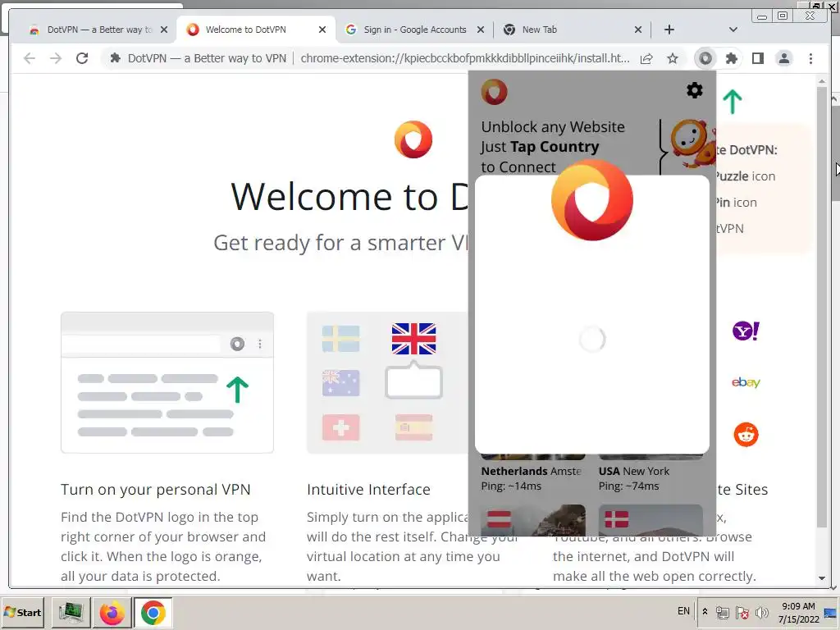Screen dimensions: 840x630
Task: Click the Yahoo logo icon
Action: click(746, 331)
